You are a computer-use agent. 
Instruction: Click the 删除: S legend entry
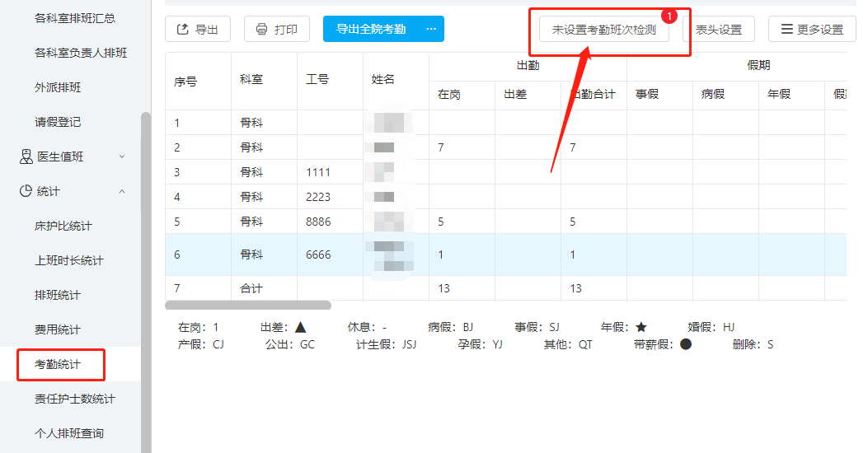753,344
